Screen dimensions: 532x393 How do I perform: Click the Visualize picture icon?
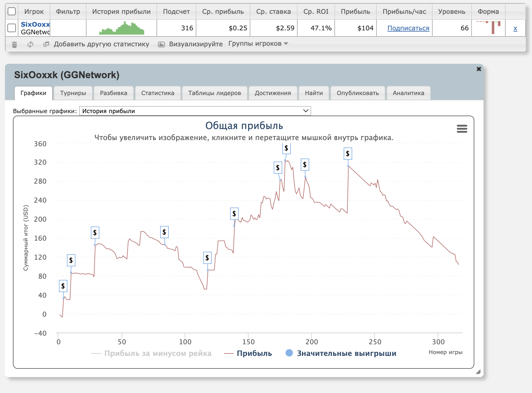[x=161, y=44]
